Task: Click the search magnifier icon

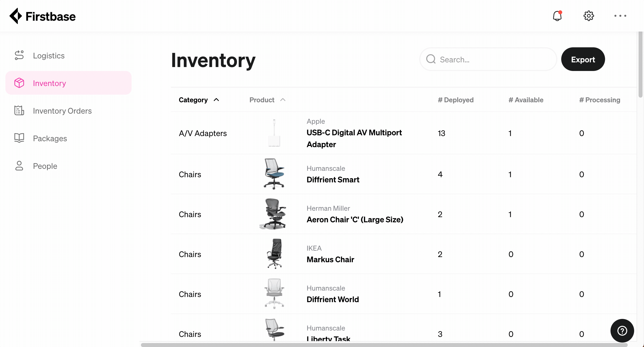Action: click(431, 59)
